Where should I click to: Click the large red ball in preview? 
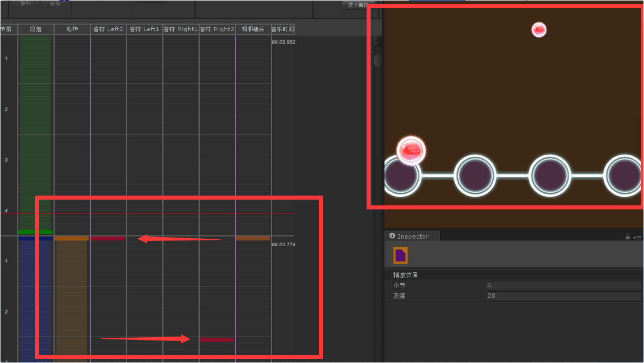pos(411,150)
